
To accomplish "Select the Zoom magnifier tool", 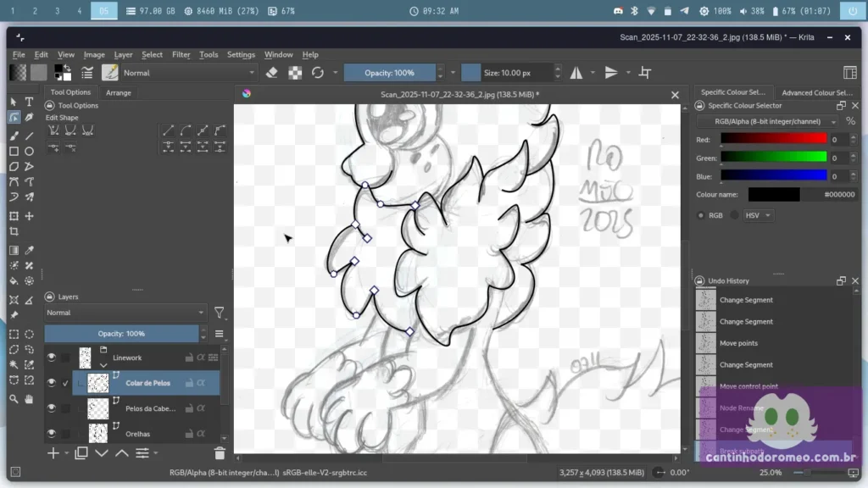I will 14,399.
